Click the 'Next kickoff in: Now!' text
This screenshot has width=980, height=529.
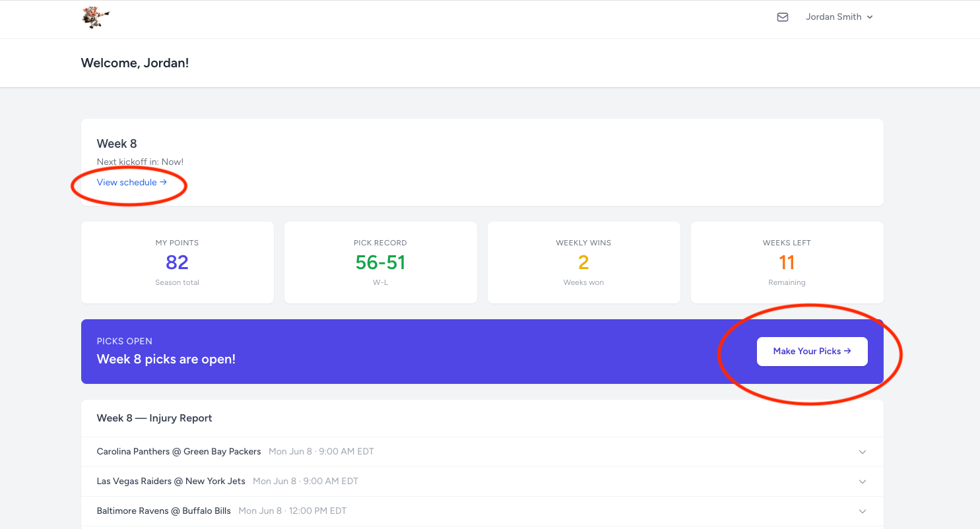click(140, 162)
